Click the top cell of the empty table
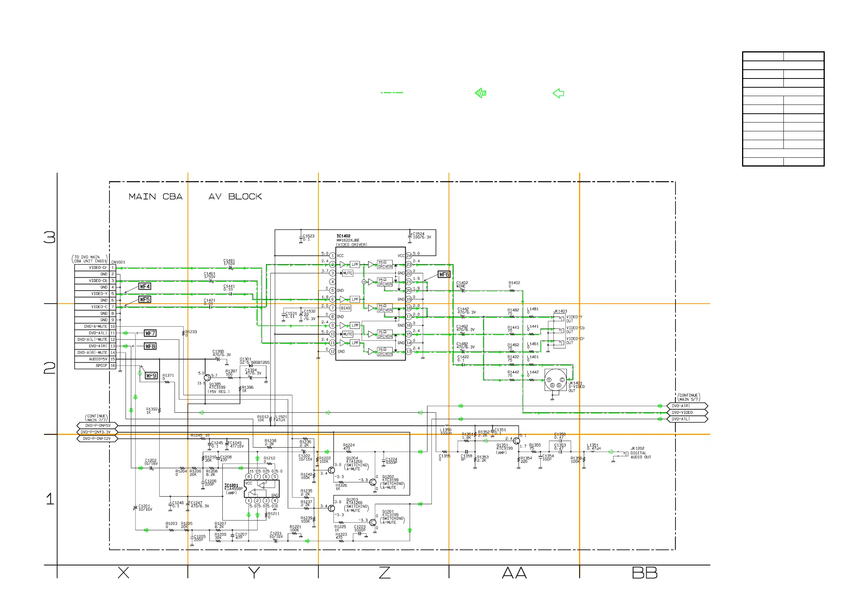868x608 pixels. 763,56
